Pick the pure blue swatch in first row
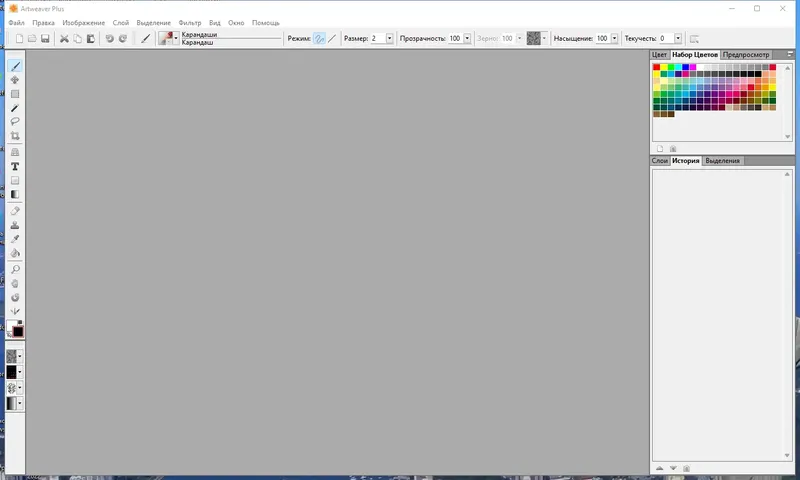The height and width of the screenshot is (480, 800). pyautogui.click(x=686, y=67)
